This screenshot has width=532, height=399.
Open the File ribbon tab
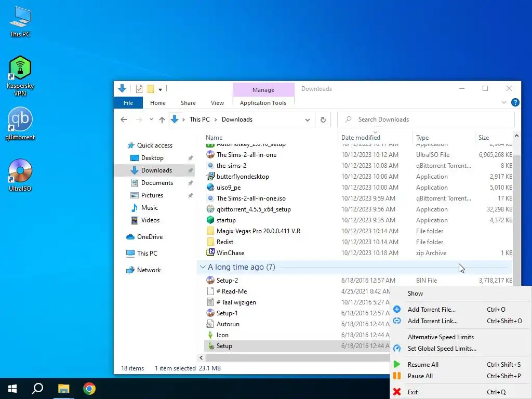(128, 103)
